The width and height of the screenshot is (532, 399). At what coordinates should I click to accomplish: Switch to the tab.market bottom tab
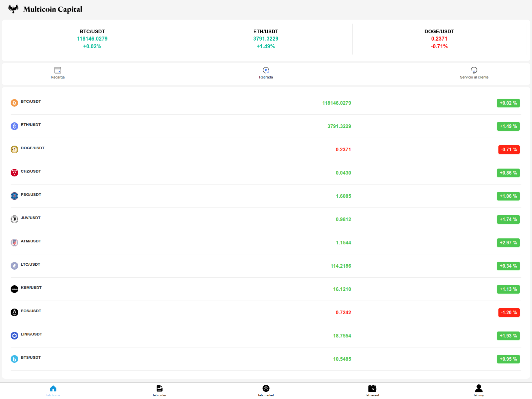[266, 391]
